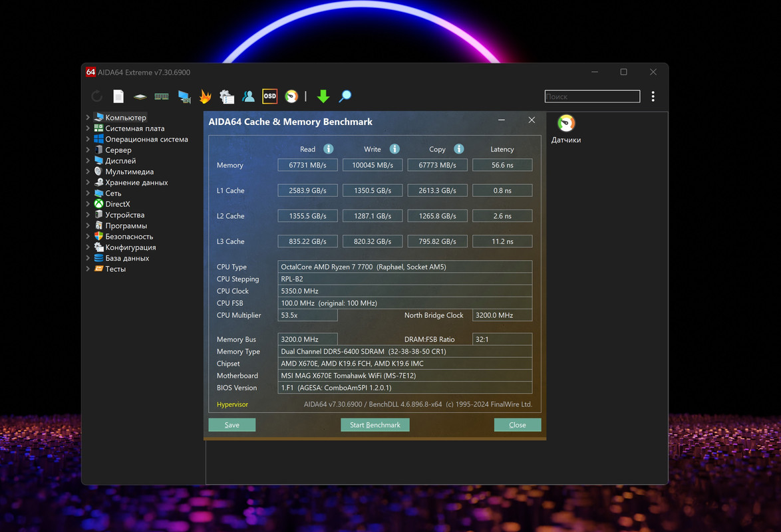Click the BIOS Version field 1.F1
Viewport: 781px width, 532px height.
coord(405,388)
